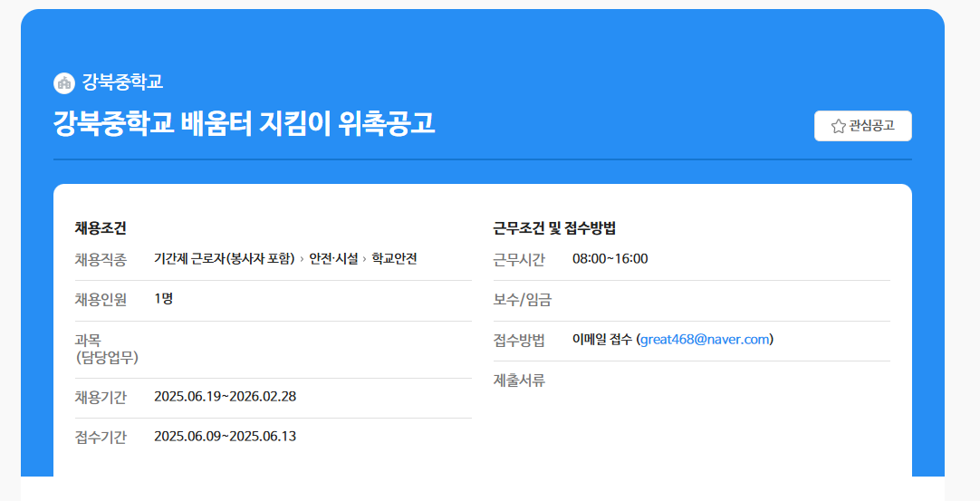Click the 보수/임금 row label
The width and height of the screenshot is (980, 501).
point(522,300)
